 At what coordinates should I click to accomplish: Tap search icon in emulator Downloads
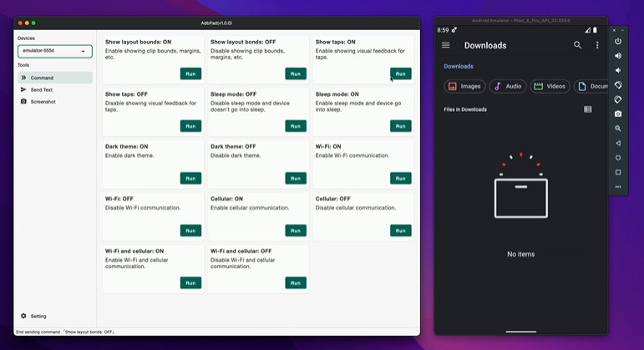577,45
